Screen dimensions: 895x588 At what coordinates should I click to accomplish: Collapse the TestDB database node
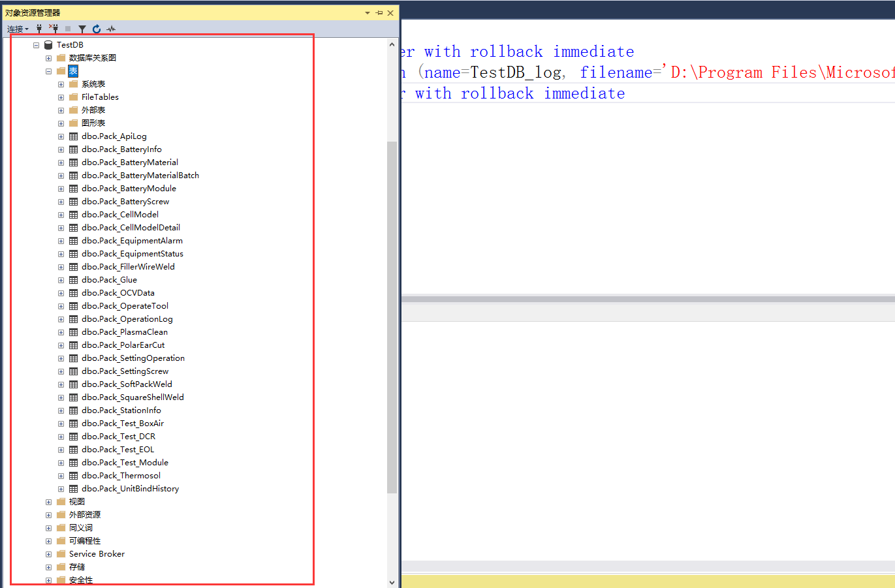(x=36, y=45)
